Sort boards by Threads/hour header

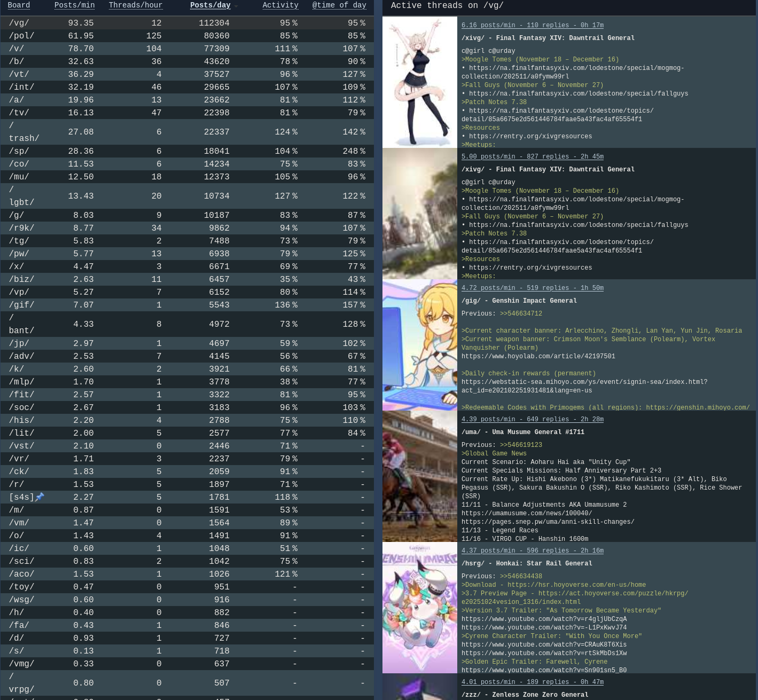[x=136, y=5]
